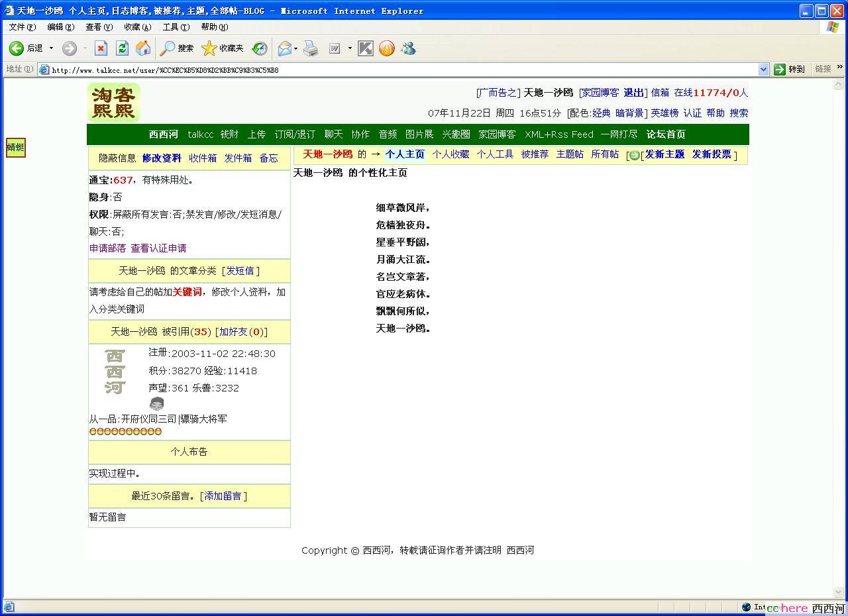This screenshot has width=848, height=616.
Task: Select the 个人收藏 tab
Action: point(450,154)
